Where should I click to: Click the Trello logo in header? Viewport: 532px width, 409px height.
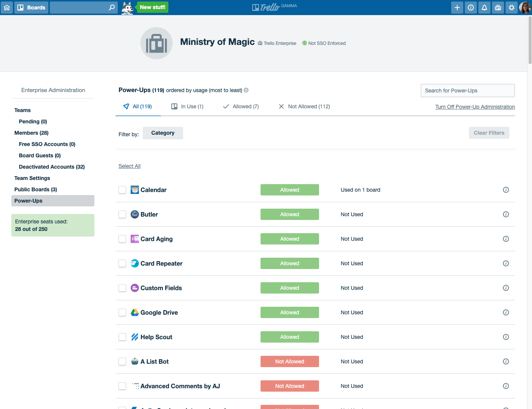[x=274, y=7]
